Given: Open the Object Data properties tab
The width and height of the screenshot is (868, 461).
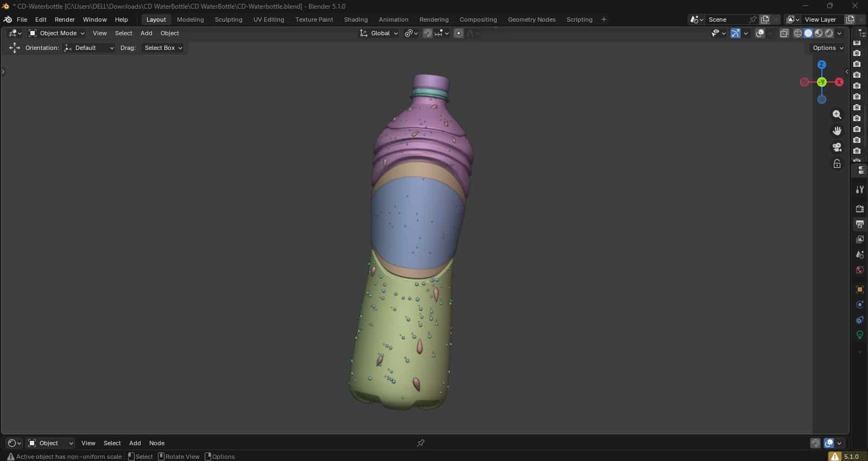Looking at the screenshot, I should pos(859,335).
